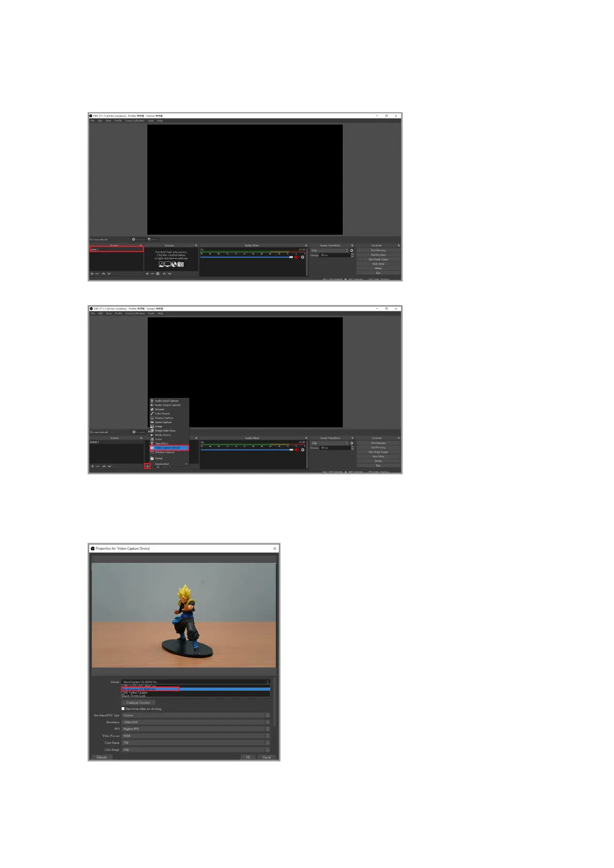Click blue volume slider in top OBS window

246,257
